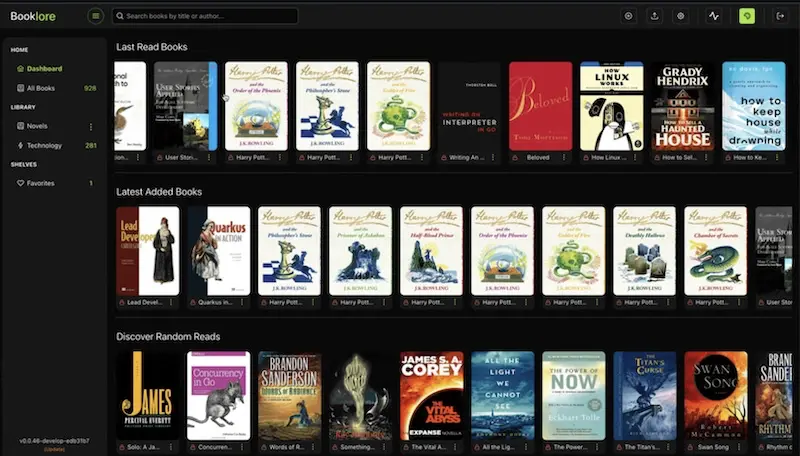
Task: Click the red icon left of Concurren title
Action: click(193, 447)
